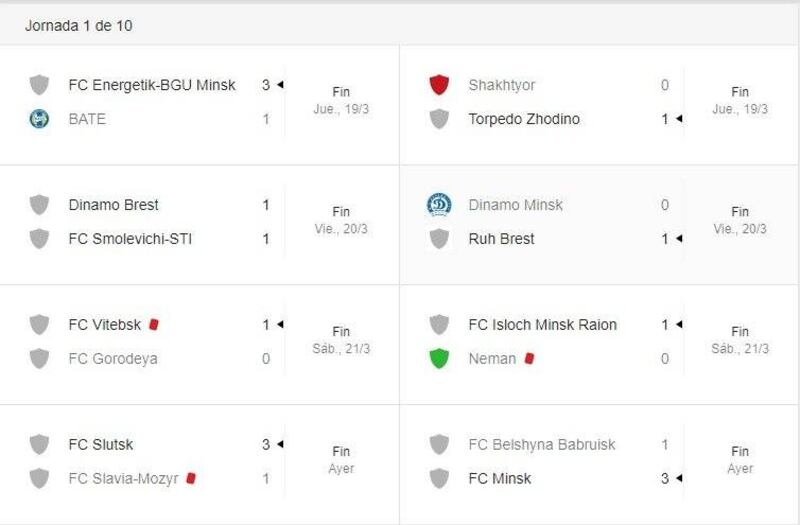Click the green Neman shield icon
The image size is (800, 525).
pos(439,359)
